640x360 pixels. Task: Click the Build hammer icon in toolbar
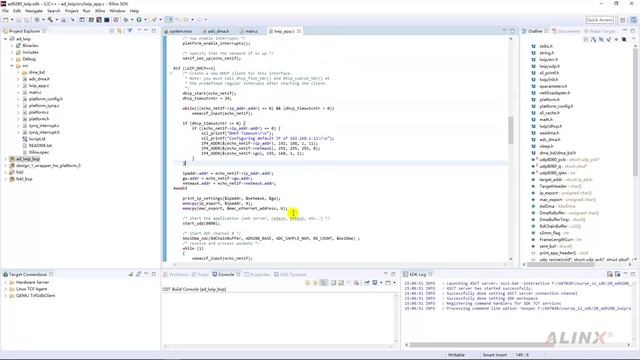(50, 20)
